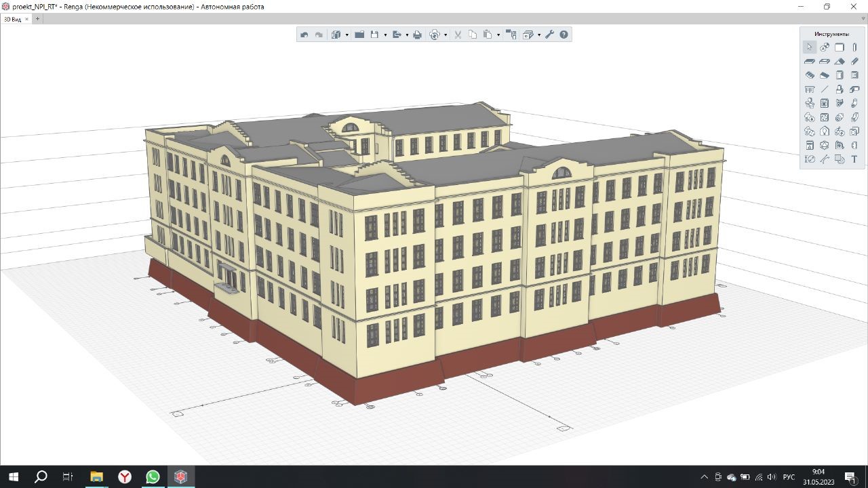This screenshot has height=488, width=868.
Task: Open settings with the wrench icon
Action: pyautogui.click(x=549, y=35)
